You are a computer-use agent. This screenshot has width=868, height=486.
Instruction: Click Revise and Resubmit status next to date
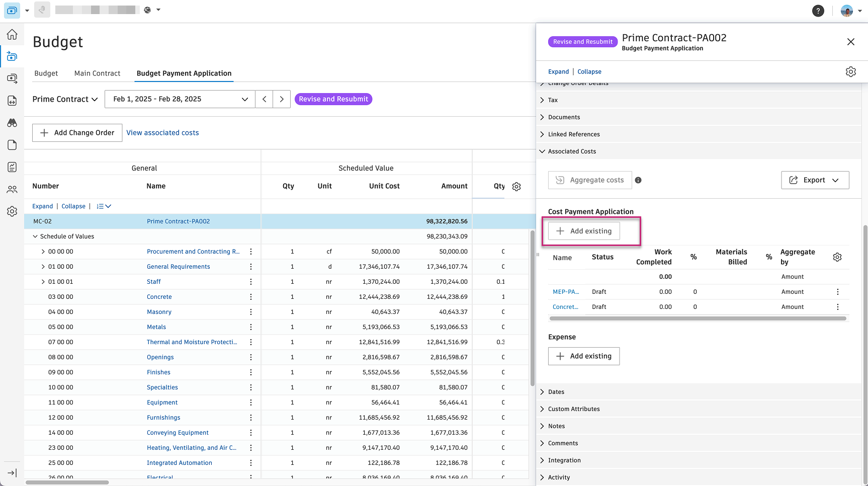point(333,99)
